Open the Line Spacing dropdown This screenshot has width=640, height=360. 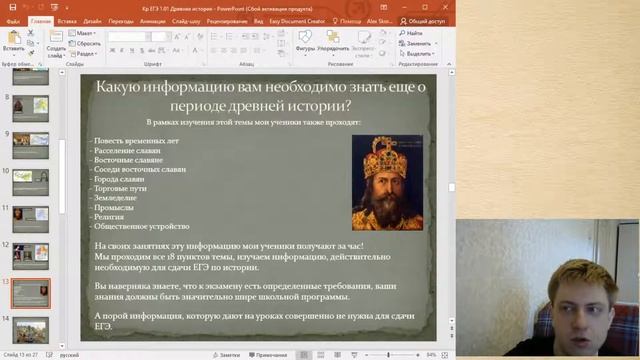pos(267,37)
